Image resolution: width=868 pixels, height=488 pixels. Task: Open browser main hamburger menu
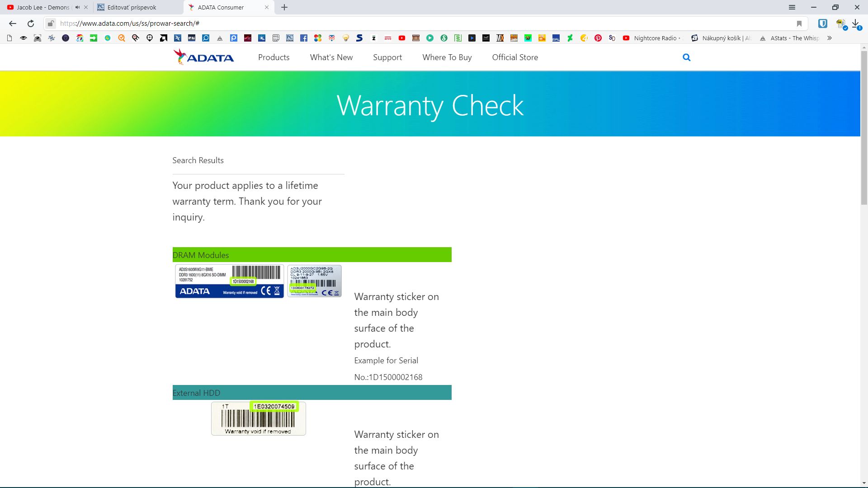(x=792, y=7)
